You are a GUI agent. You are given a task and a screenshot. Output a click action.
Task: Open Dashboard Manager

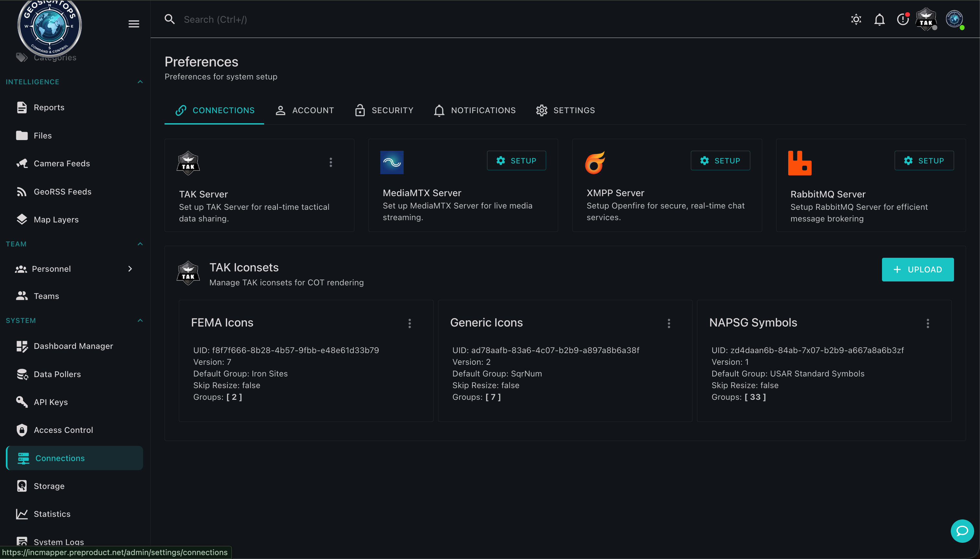click(x=75, y=346)
